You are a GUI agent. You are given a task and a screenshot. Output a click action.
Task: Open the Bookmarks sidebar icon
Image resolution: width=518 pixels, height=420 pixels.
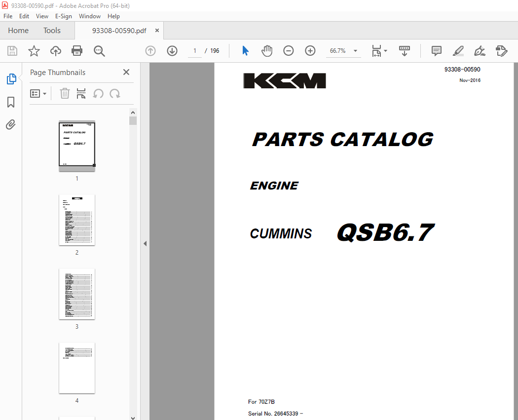(x=11, y=102)
